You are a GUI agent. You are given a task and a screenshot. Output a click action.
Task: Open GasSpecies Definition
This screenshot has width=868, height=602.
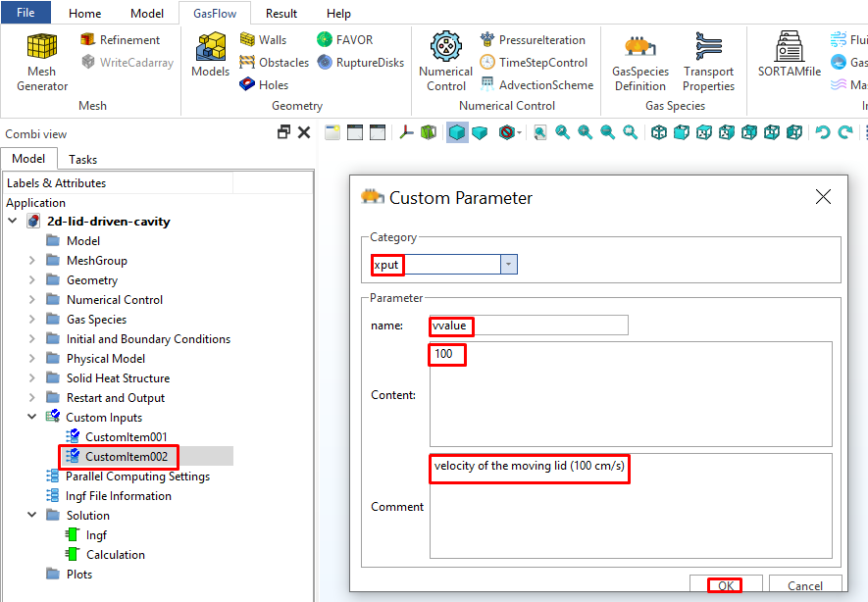[x=639, y=61]
